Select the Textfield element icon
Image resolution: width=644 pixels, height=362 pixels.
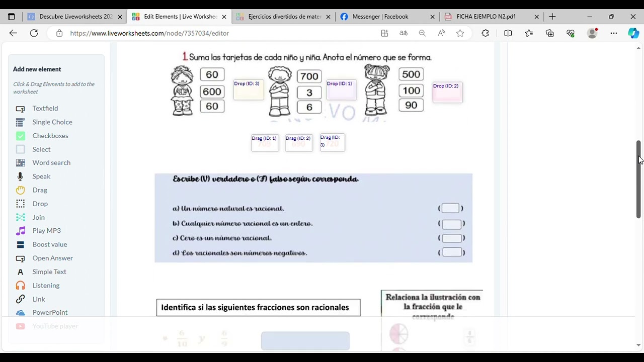click(x=20, y=109)
